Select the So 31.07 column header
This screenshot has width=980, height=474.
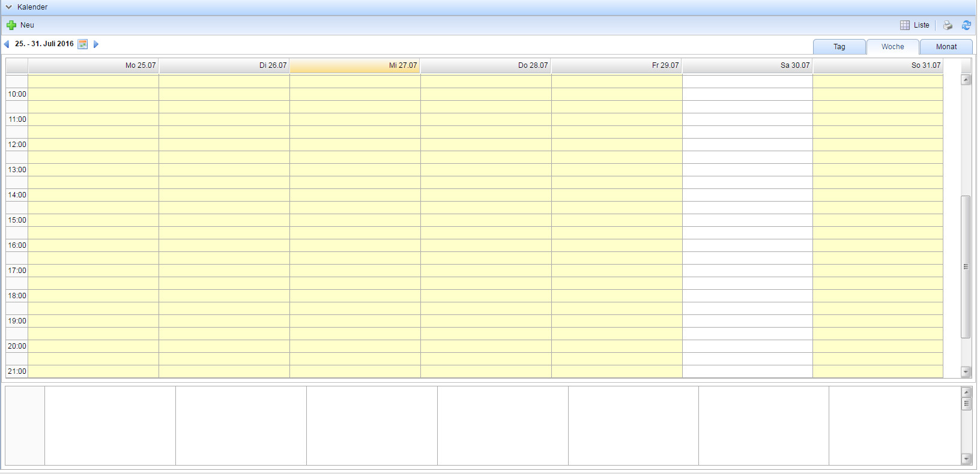tap(878, 65)
